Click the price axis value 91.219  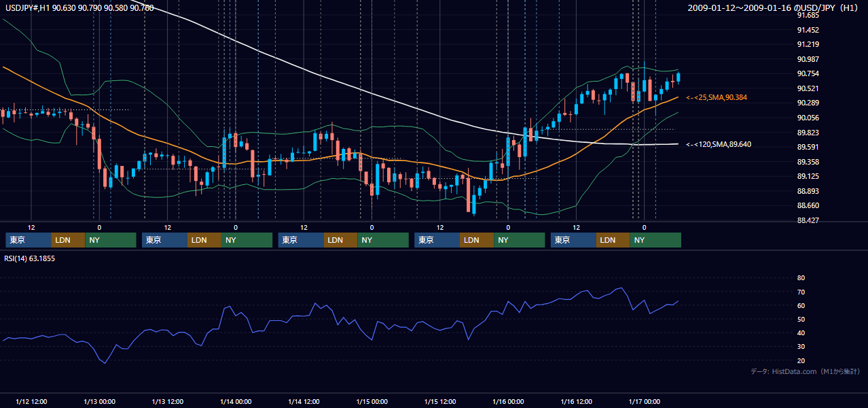(x=808, y=44)
